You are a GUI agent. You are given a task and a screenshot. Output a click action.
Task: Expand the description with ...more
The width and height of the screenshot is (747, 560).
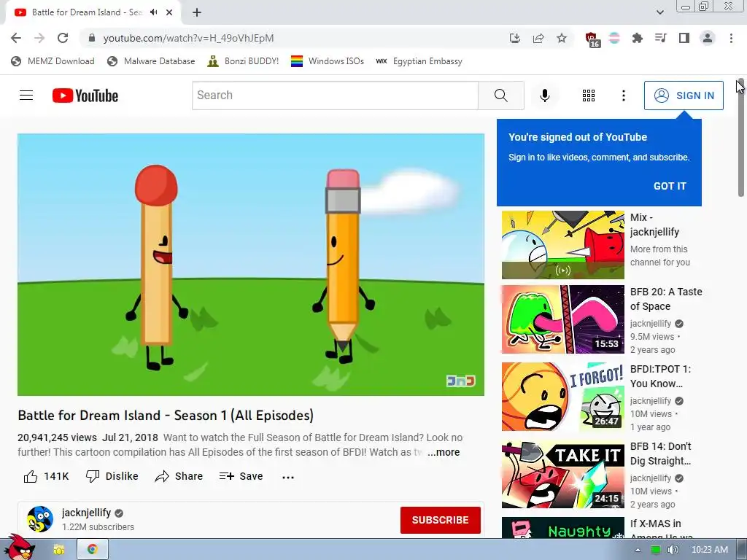[444, 452]
